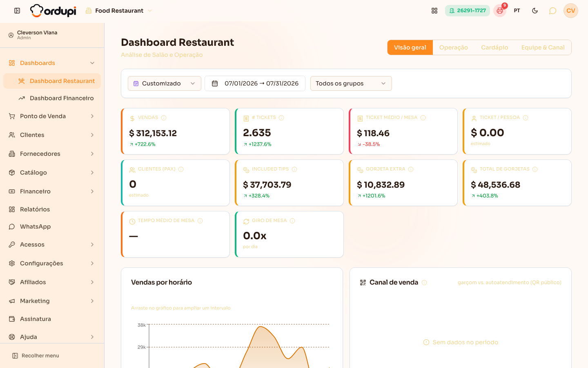
Task: Click the 2.635 tickets value
Action: click(x=257, y=133)
